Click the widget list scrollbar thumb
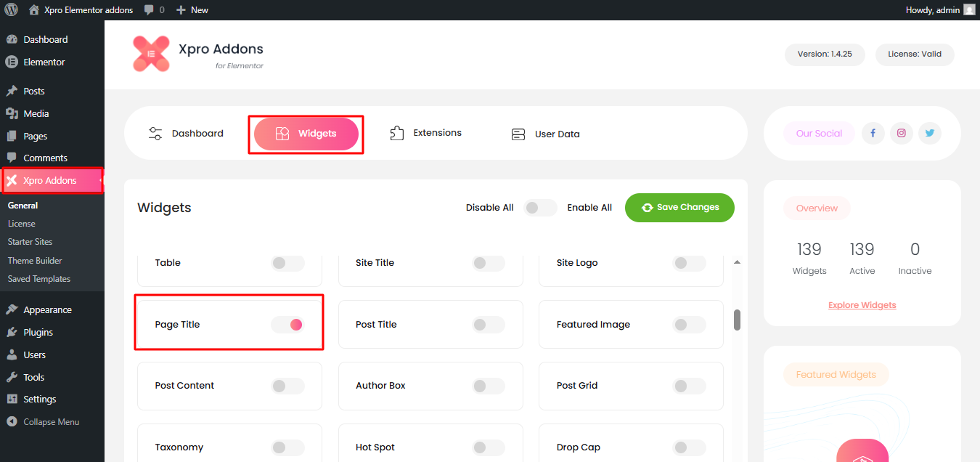Viewport: 980px width, 462px height. 737,320
